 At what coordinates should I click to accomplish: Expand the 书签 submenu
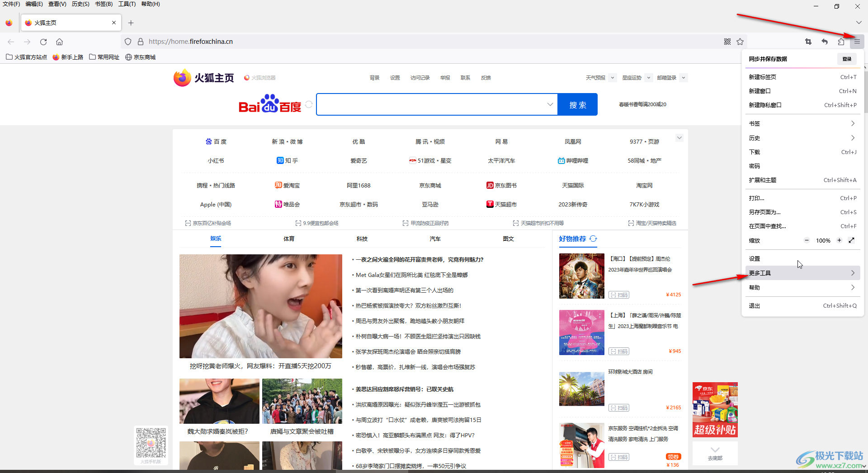802,123
